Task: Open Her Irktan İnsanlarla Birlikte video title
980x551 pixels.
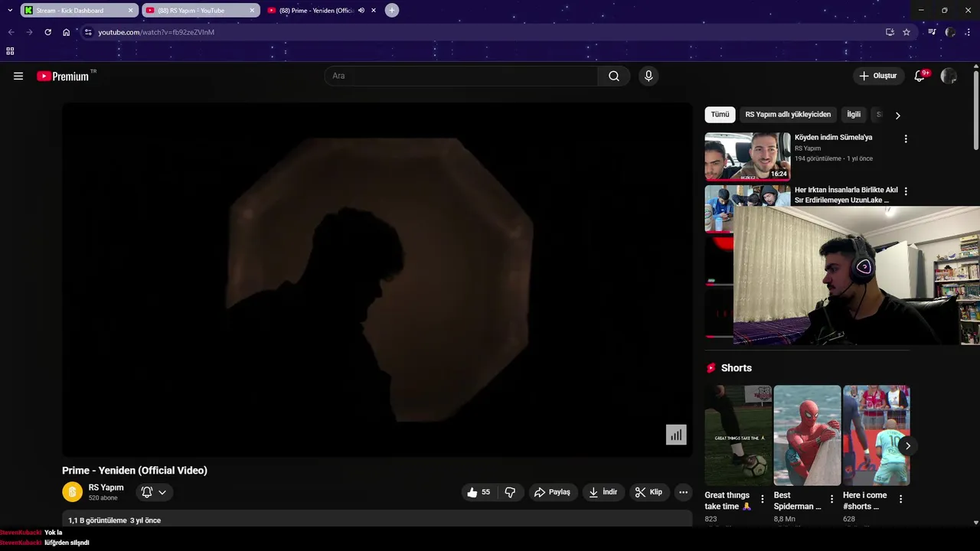Action: coord(846,194)
